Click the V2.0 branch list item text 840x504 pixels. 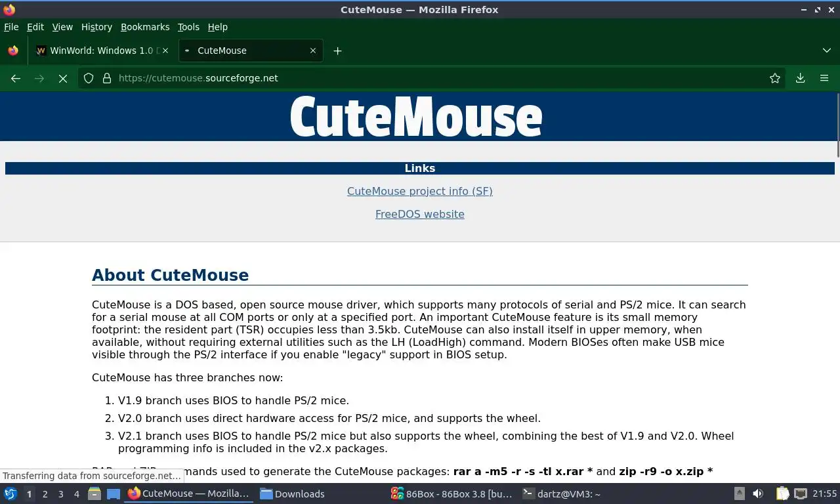point(329,418)
